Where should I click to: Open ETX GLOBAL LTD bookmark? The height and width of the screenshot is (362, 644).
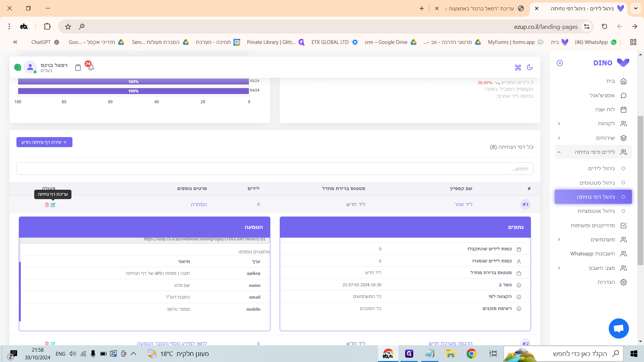(334, 42)
